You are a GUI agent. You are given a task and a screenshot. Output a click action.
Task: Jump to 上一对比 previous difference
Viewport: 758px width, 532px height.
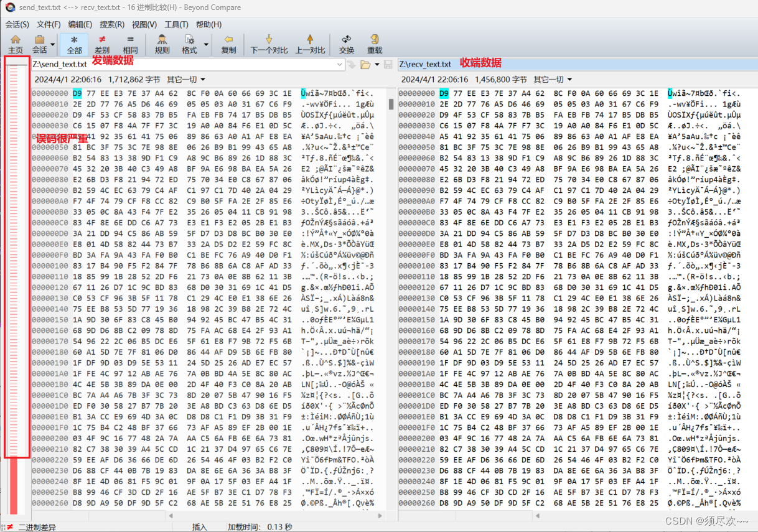coord(310,44)
